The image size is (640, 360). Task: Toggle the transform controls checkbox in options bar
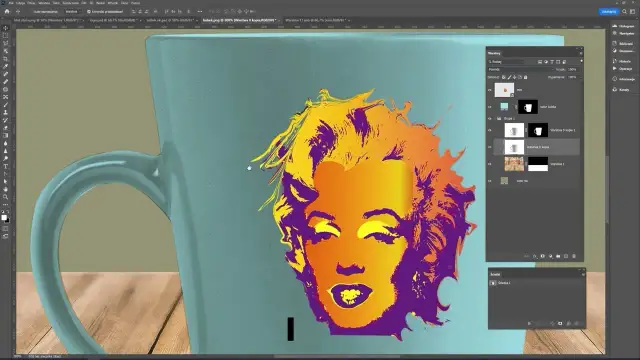[x=89, y=11]
